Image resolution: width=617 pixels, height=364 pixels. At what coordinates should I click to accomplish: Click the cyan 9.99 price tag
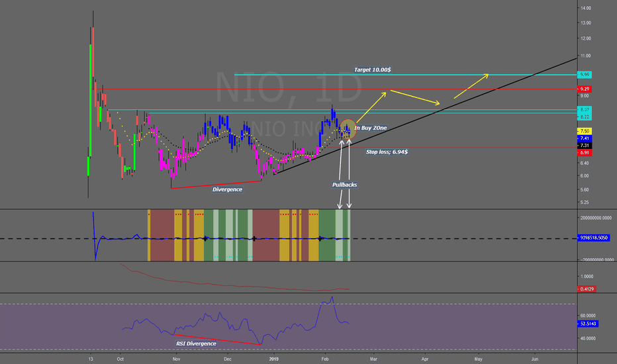tap(585, 75)
